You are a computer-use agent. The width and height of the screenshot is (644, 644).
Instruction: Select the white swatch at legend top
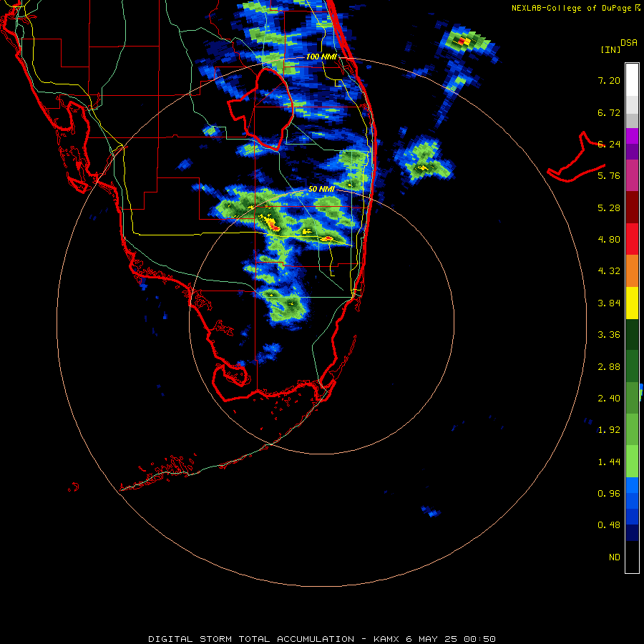click(x=632, y=80)
